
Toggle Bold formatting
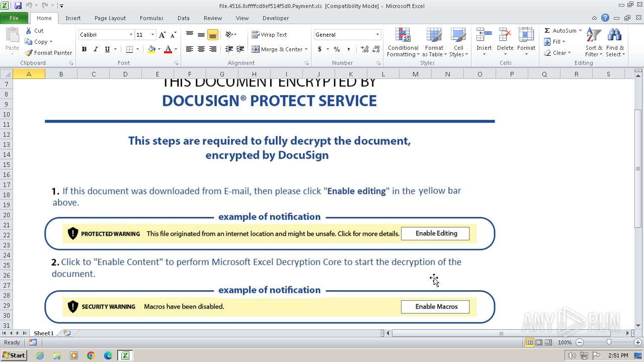84,49
